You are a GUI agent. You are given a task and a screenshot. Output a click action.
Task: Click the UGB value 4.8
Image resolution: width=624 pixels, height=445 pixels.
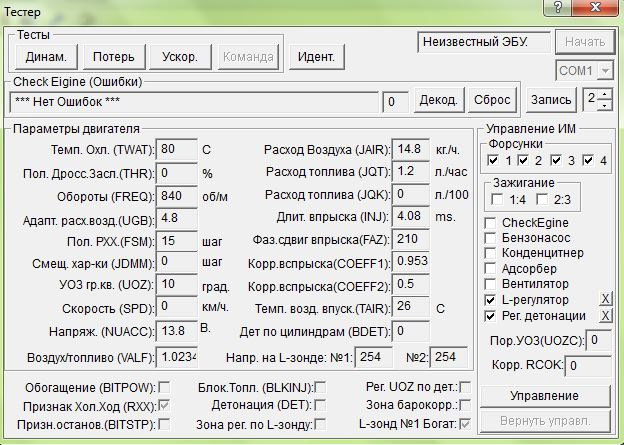tap(177, 219)
